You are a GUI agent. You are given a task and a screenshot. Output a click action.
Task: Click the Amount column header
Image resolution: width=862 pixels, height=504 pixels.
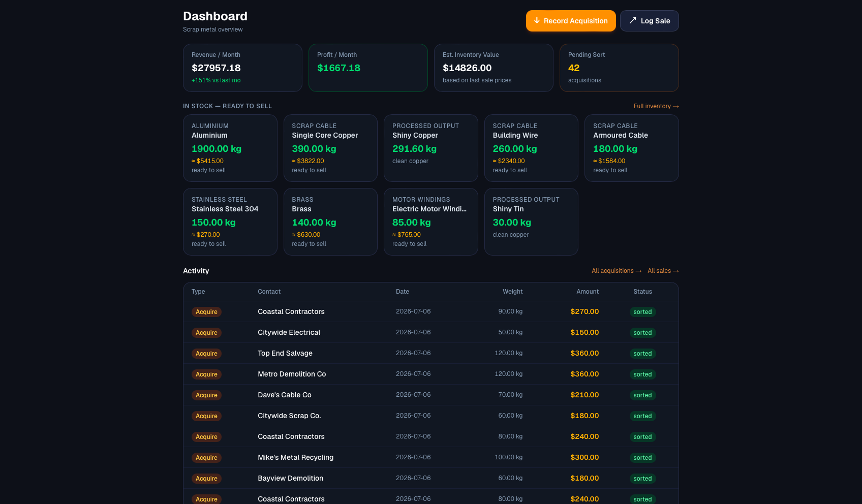point(588,292)
